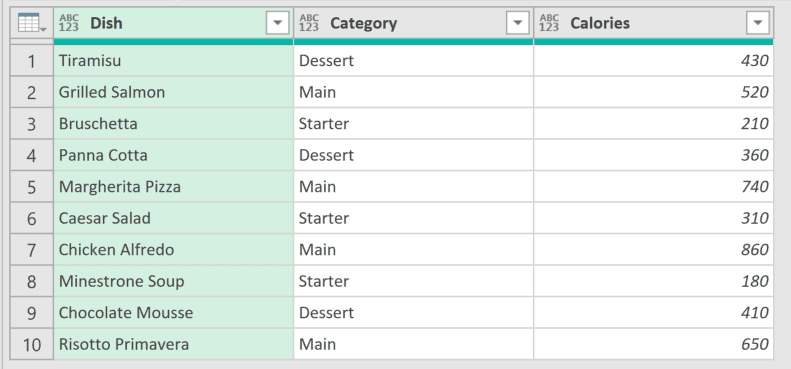Image resolution: width=791 pixels, height=369 pixels.
Task: Click the data type icon of Category column
Action: (x=309, y=23)
